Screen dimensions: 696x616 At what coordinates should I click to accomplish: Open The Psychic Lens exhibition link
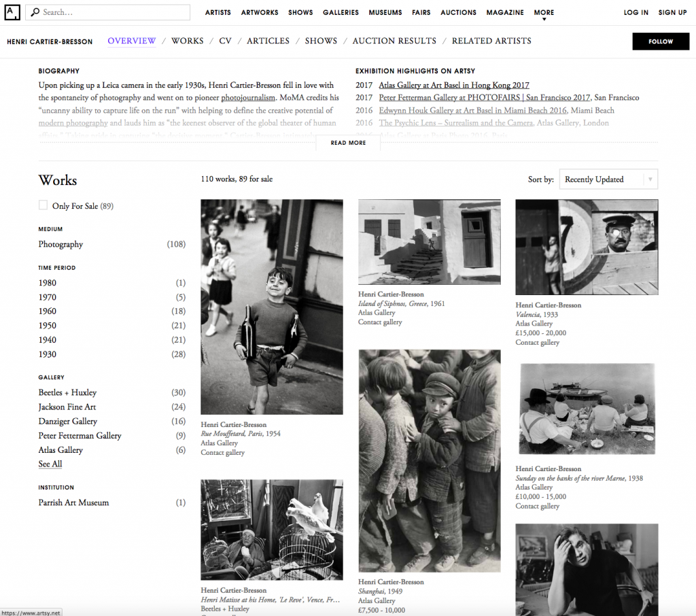click(456, 123)
